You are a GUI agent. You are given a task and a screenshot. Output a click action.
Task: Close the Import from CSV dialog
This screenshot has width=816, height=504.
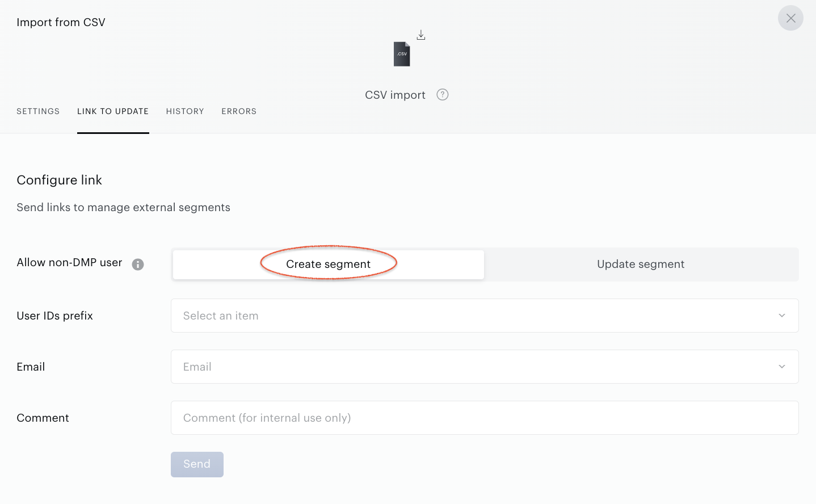790,18
